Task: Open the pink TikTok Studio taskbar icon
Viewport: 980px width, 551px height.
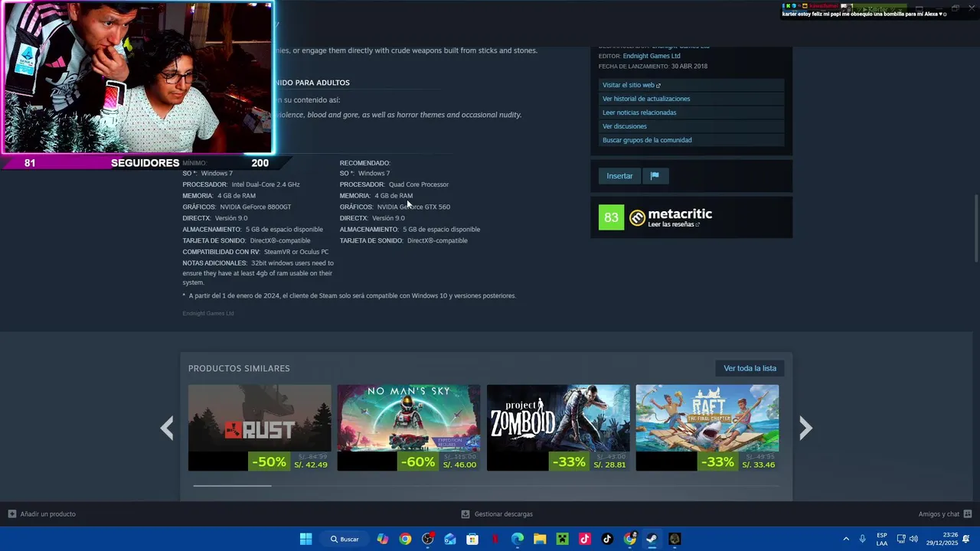Action: click(585, 539)
